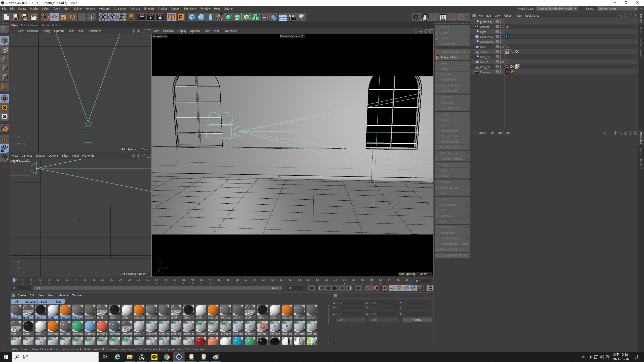The image size is (644, 362).
Task: Toggle visibility dots for OctaneSky
Action: pyautogui.click(x=501, y=37)
